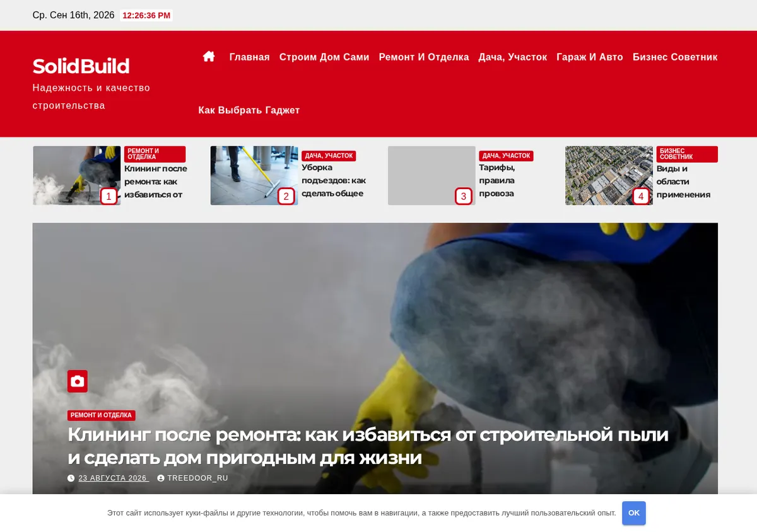This screenshot has width=757, height=532.
Task: Open the Строим Дом Сами menu
Action: [324, 57]
